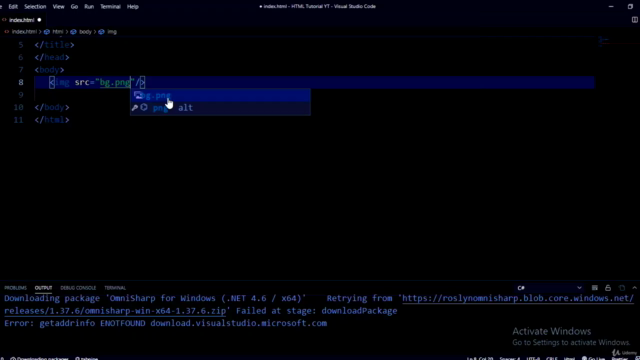Click the closing html tag on line 11

[x=52, y=120]
